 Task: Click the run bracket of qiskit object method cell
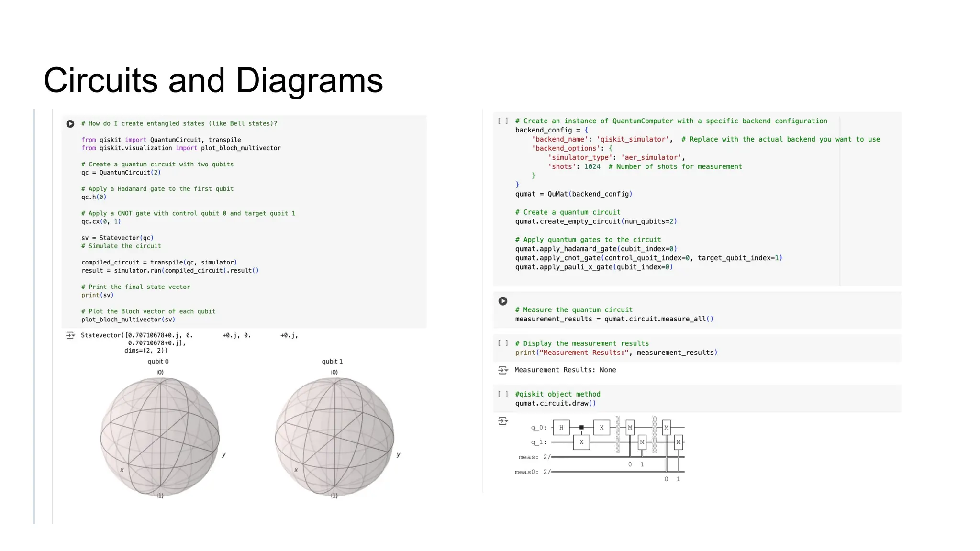[x=503, y=394]
